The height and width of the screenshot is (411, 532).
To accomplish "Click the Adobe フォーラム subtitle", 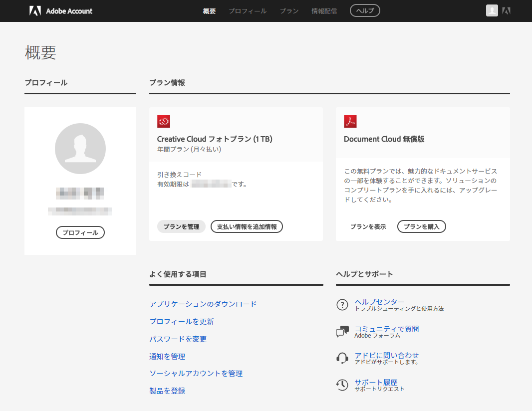I will pos(377,335).
